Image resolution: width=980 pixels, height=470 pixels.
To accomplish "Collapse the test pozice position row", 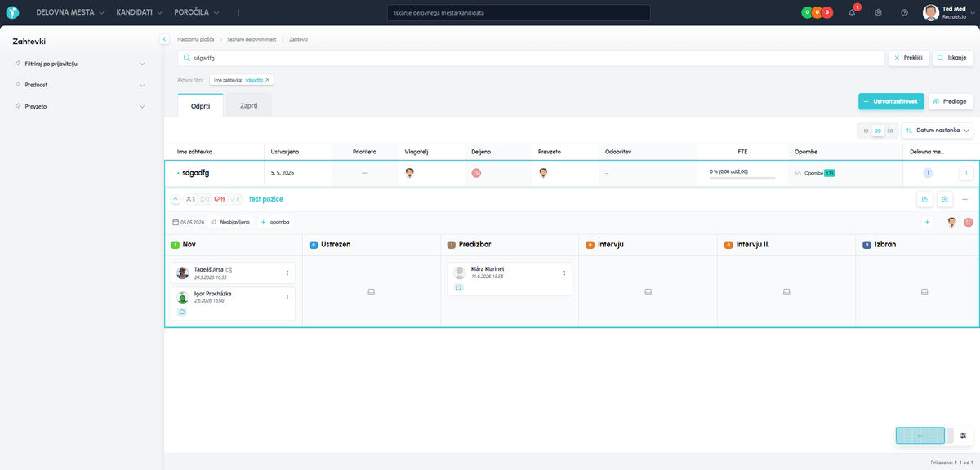I will (x=176, y=199).
